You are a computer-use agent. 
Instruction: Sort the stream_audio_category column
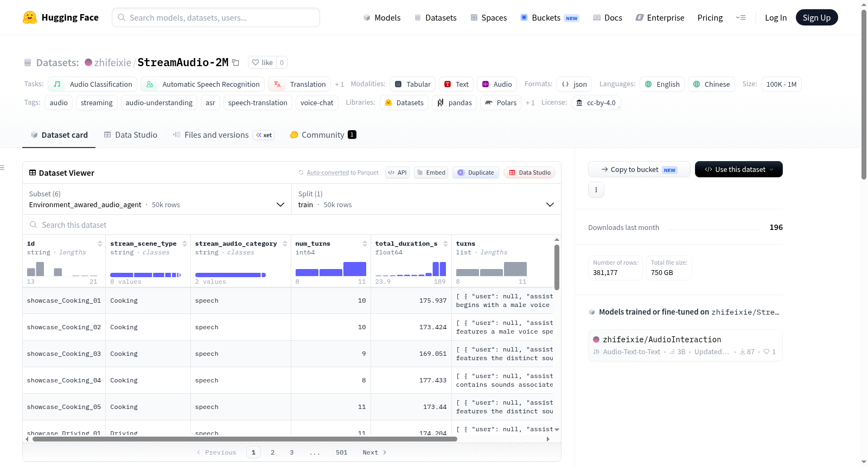(285, 244)
